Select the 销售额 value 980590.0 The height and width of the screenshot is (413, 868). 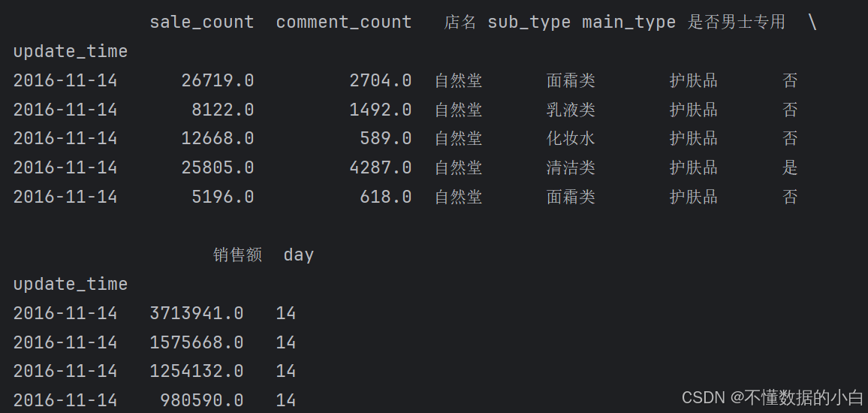(202, 399)
